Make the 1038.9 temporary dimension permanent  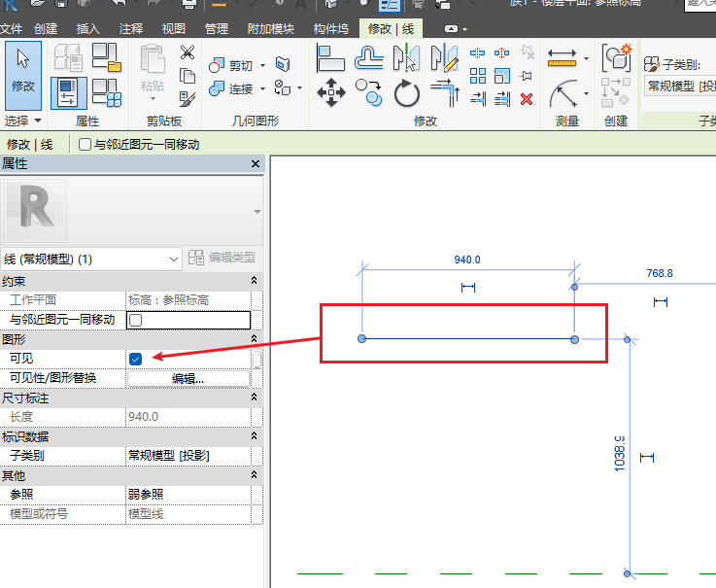(647, 458)
